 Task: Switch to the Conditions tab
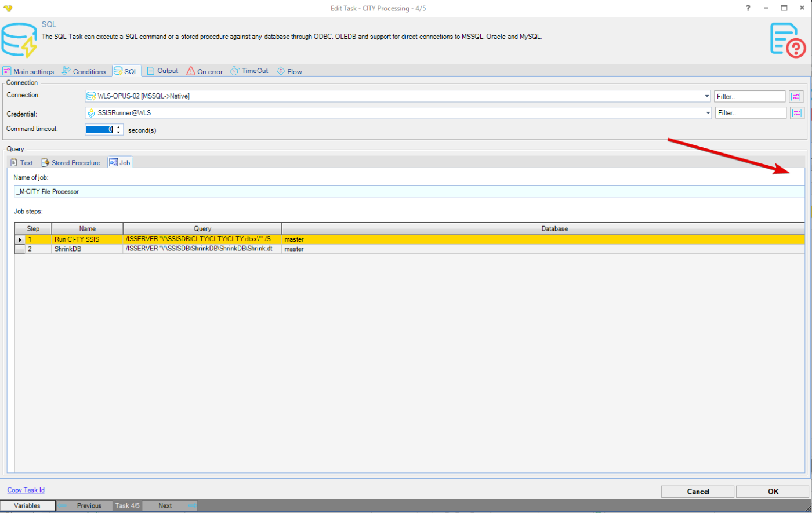[84, 71]
